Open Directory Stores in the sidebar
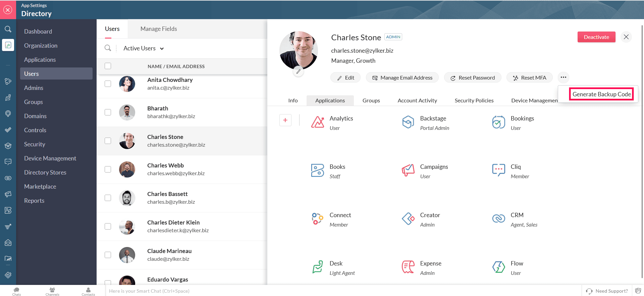The height and width of the screenshot is (296, 644). click(45, 172)
